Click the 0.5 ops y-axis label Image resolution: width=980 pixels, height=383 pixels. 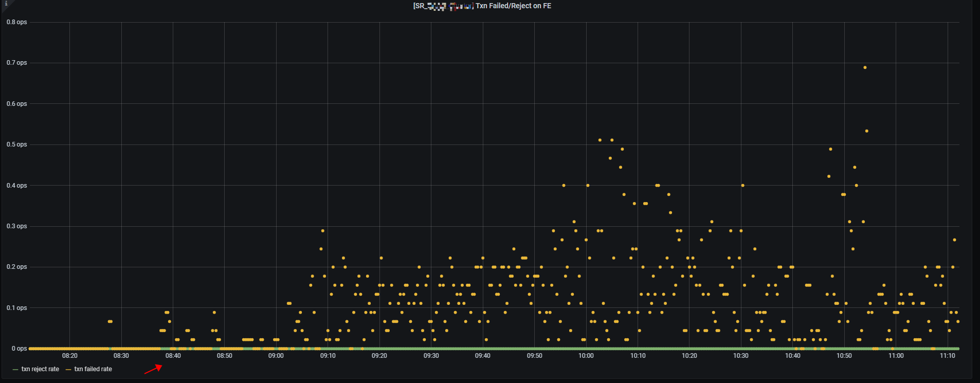[17, 144]
